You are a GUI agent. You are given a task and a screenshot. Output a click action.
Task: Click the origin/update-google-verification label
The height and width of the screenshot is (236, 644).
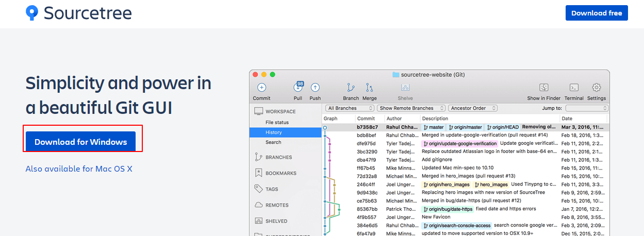[x=460, y=143]
